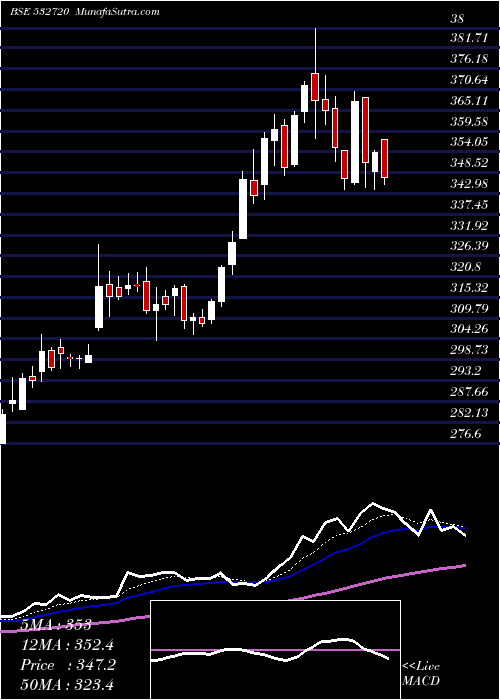Click the '50MA : 323.4' indicator text

pos(67,685)
